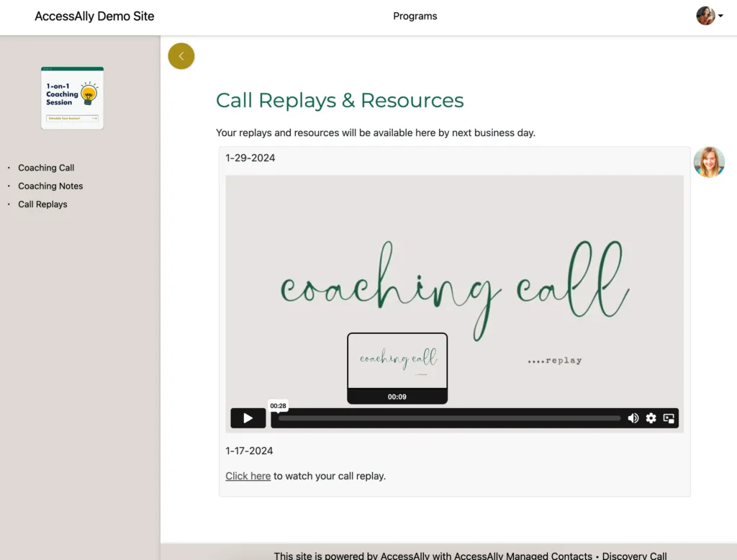Click the video progress bar
This screenshot has width=737, height=560.
pos(449,418)
